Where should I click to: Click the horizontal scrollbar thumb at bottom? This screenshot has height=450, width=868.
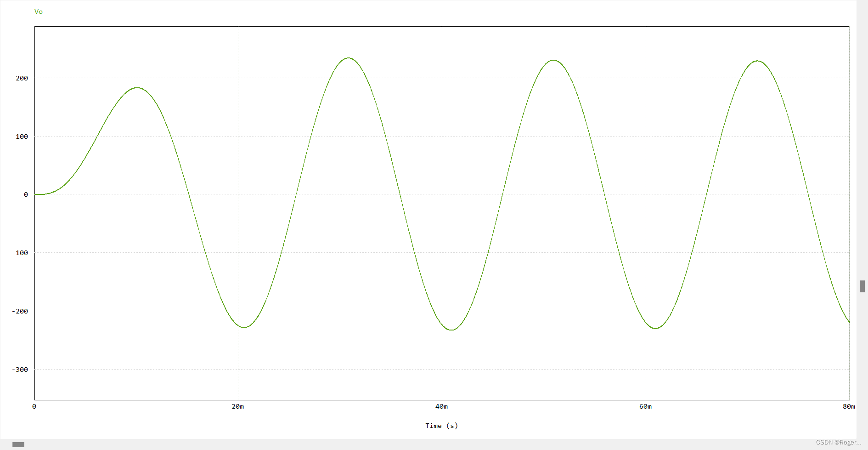point(18,444)
